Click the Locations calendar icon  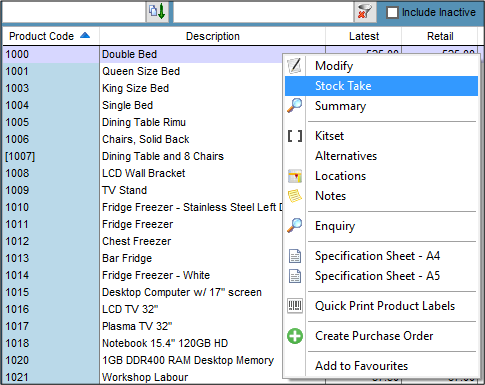pos(295,176)
